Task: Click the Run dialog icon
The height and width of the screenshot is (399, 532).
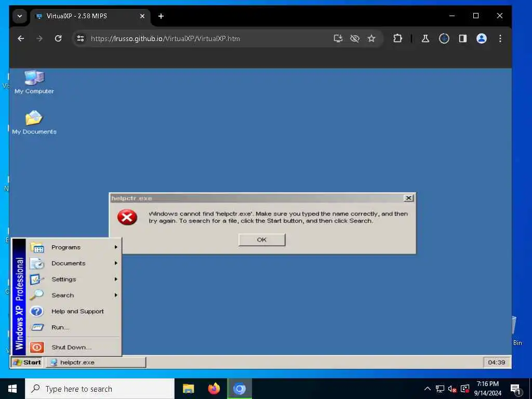Action: (x=37, y=327)
